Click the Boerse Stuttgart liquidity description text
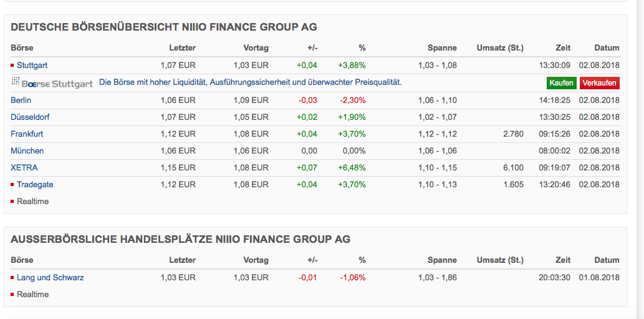Viewport: 644px width, 319px height. coord(250,82)
